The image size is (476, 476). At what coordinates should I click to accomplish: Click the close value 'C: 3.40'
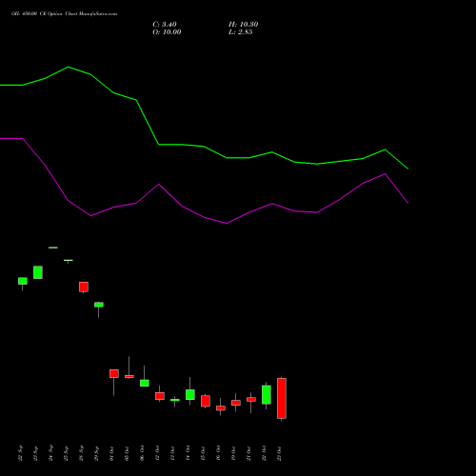click(x=165, y=25)
